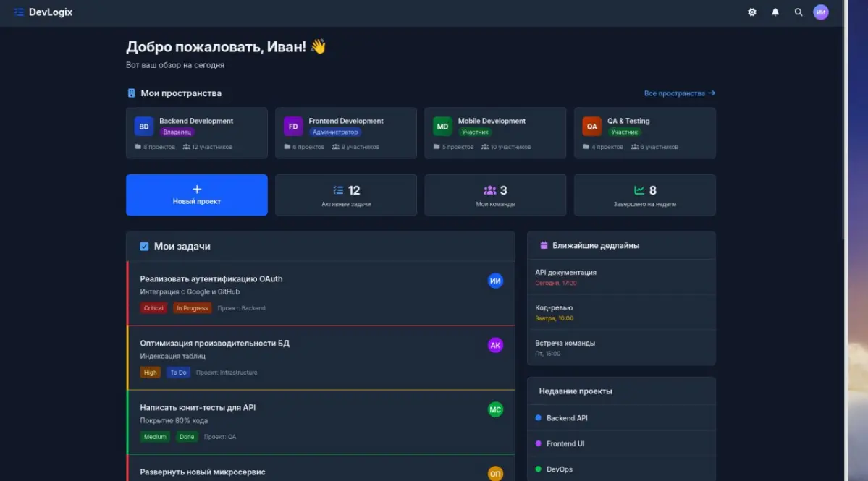
Task: Click the building icon beside Мои пространства
Action: (131, 93)
